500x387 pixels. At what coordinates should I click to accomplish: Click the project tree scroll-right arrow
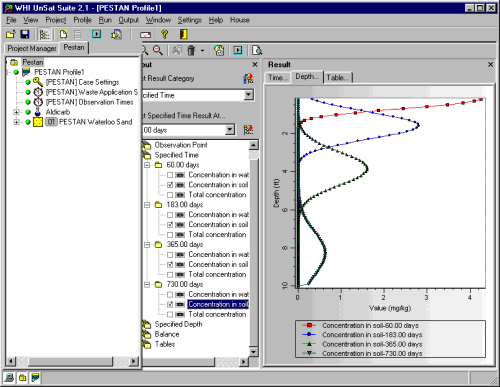pyautogui.click(x=134, y=361)
